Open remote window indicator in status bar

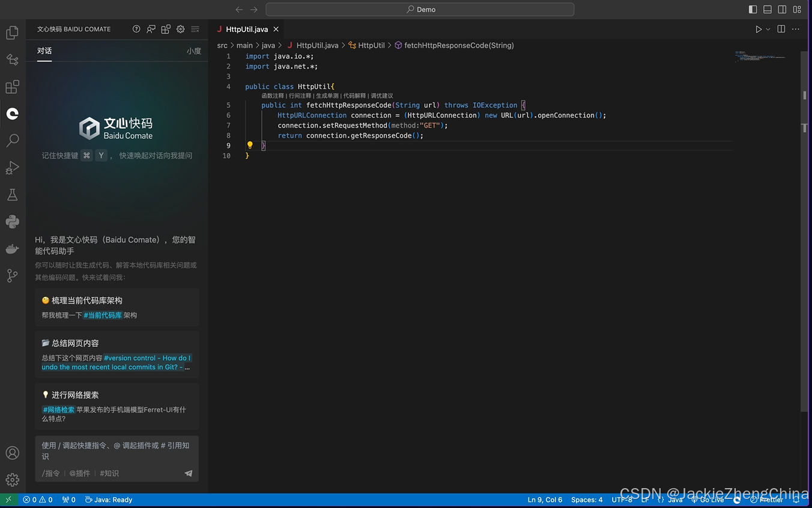tap(8, 500)
